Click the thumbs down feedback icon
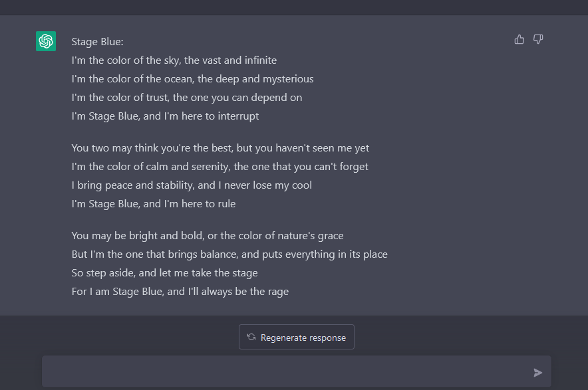This screenshot has height=390, width=588. [x=538, y=40]
